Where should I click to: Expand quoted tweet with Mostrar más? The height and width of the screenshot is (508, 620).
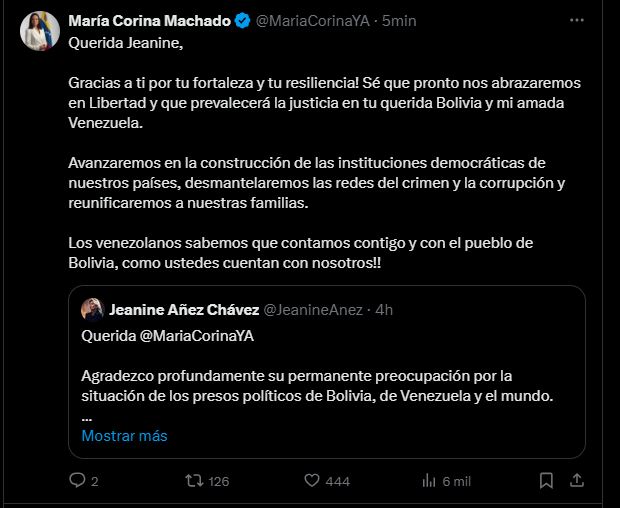tap(124, 436)
